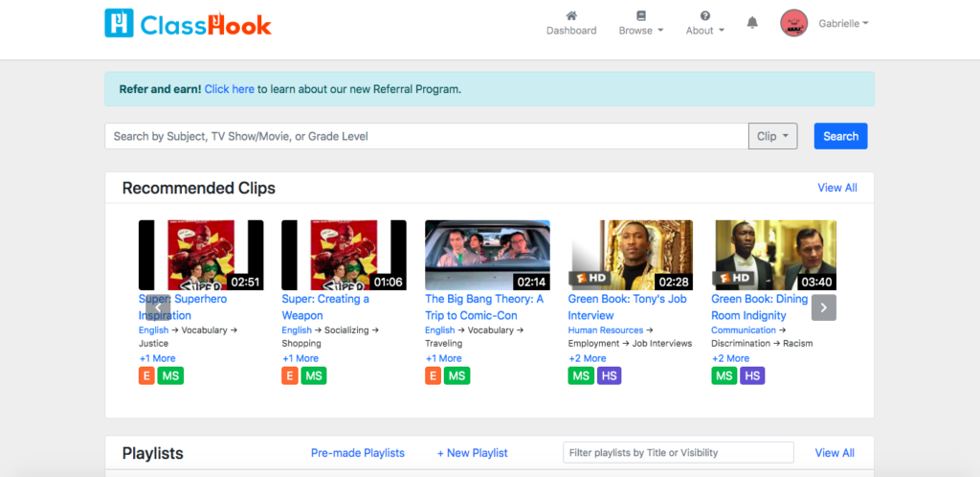Click Communication subject link

[744, 330]
